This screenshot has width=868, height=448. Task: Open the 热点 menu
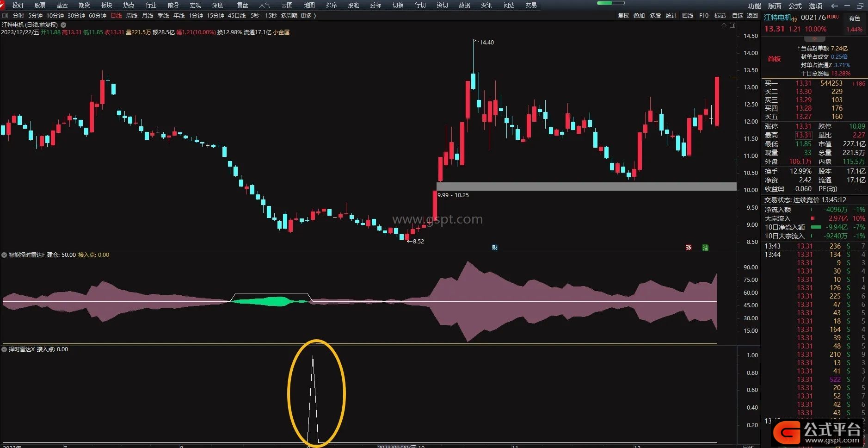(129, 5)
